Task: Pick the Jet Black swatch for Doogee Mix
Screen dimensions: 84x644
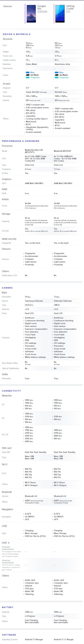Action: coord(28,75)
